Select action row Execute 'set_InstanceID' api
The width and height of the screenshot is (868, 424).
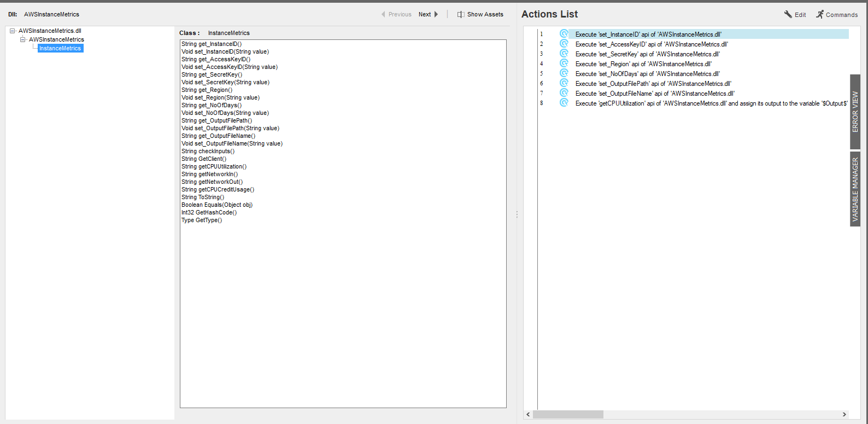pyautogui.click(x=708, y=34)
